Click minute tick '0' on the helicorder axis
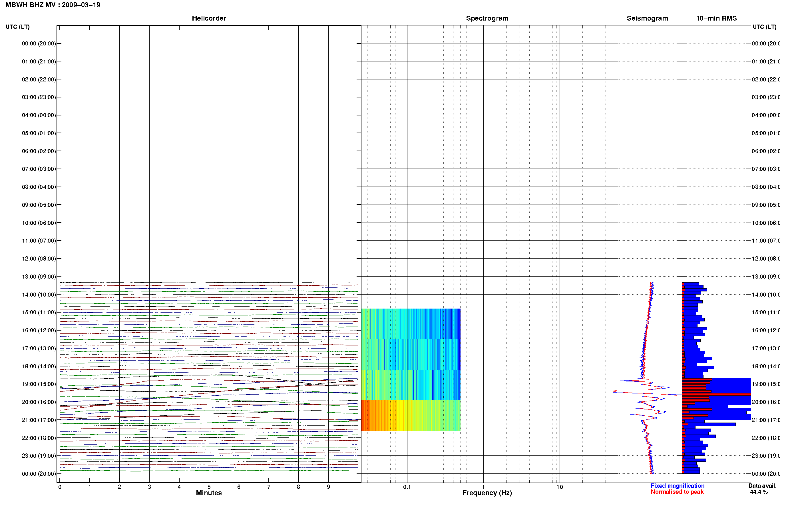This screenshot has width=812, height=508. 60,487
